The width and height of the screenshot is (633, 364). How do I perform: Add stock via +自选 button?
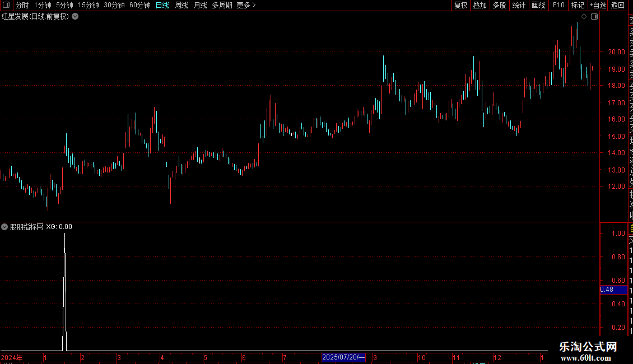coord(598,5)
